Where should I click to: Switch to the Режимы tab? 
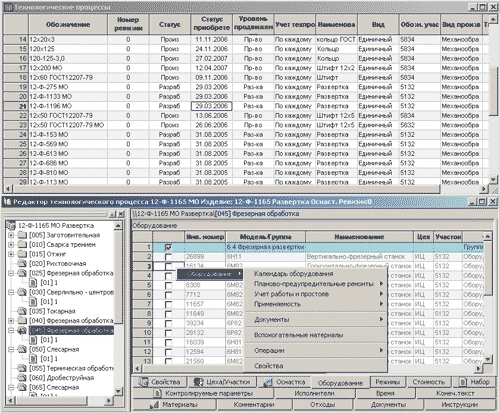point(387,382)
